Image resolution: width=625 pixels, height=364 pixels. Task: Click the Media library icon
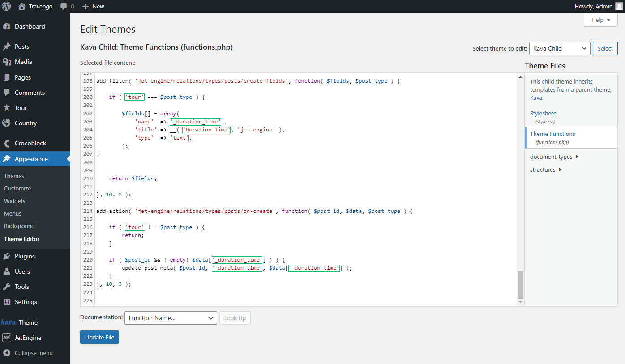7,62
